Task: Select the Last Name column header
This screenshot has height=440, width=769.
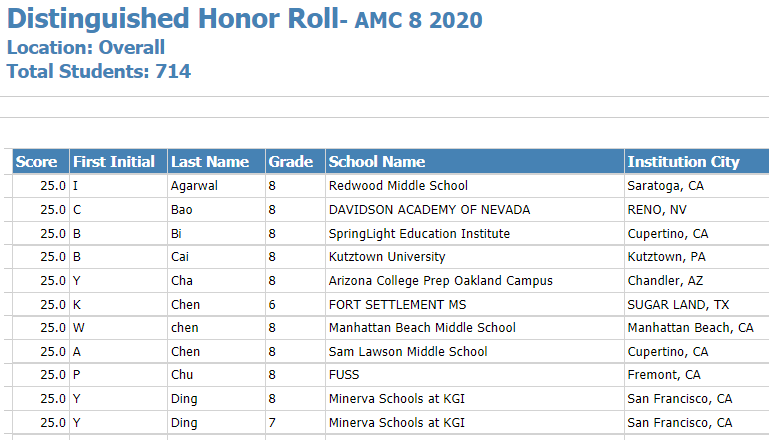Action: click(217, 161)
